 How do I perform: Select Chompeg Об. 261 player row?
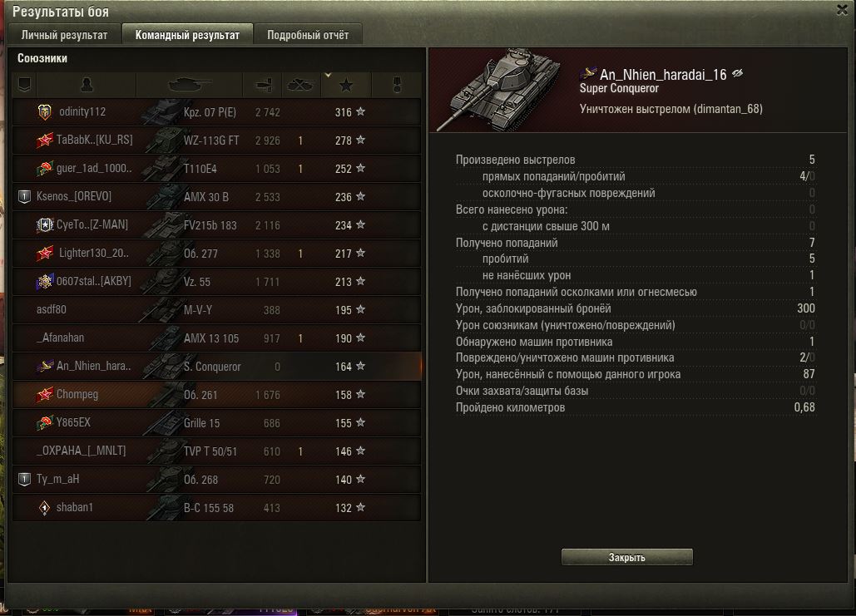217,395
